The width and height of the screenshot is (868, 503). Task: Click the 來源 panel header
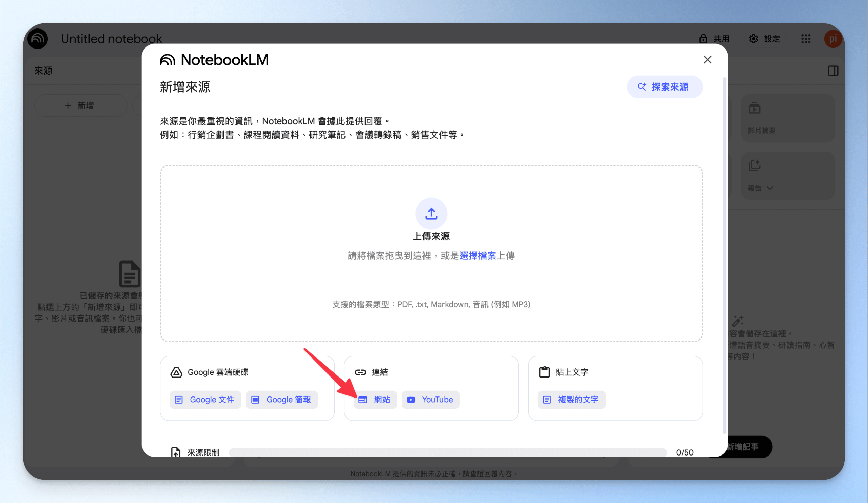pos(43,71)
